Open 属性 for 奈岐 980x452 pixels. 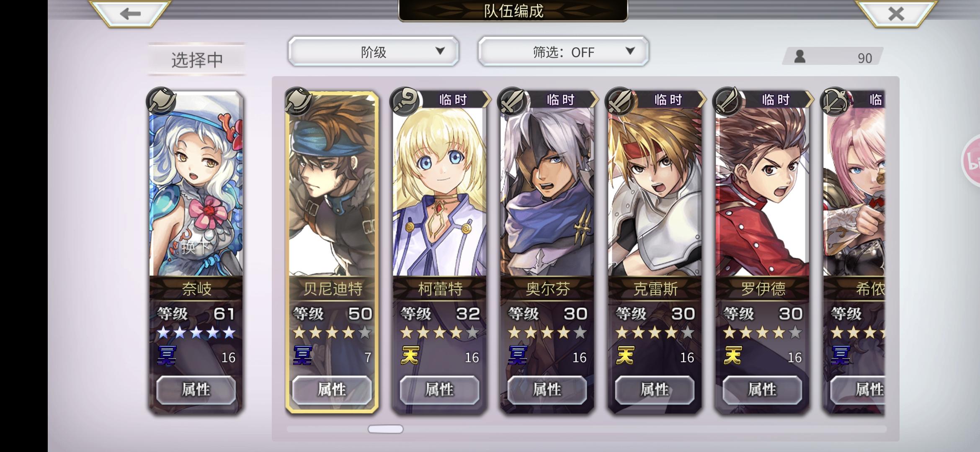196,390
